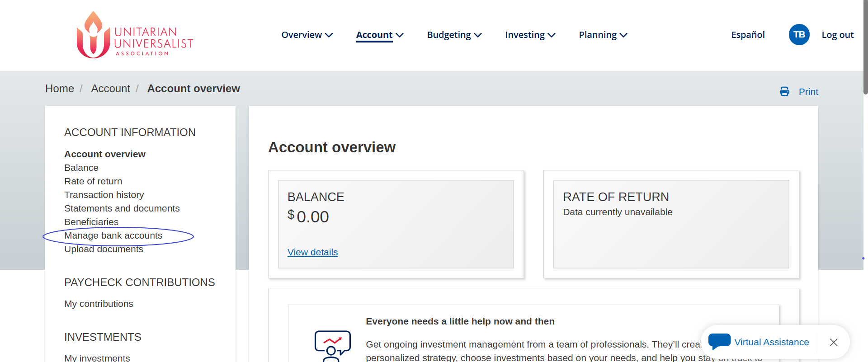Open the Account navigation dropdown
This screenshot has width=868, height=362.
tap(380, 35)
